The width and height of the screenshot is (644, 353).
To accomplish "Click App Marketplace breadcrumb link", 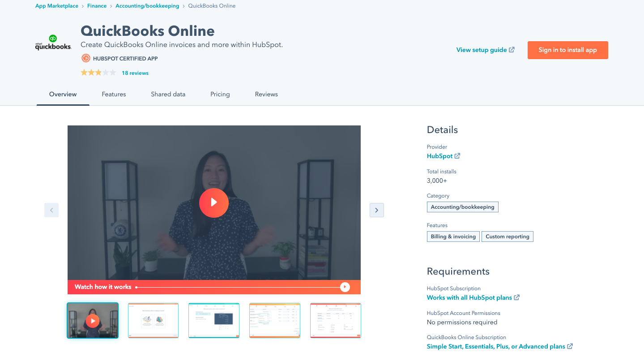I will click(57, 6).
